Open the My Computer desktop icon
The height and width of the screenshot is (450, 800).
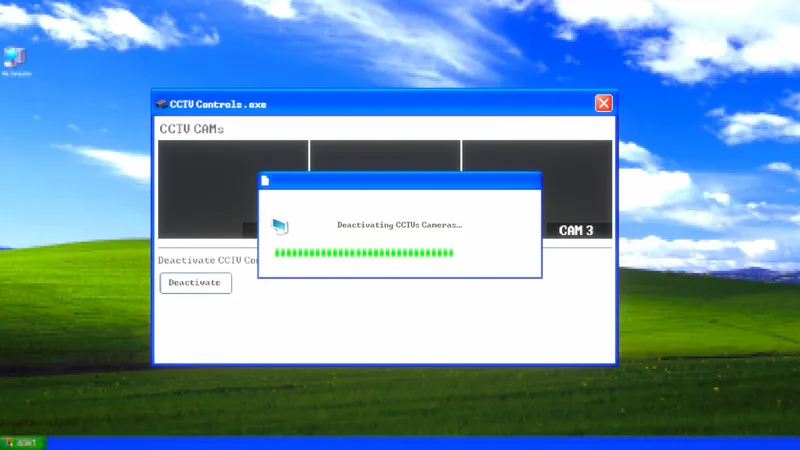(16, 58)
